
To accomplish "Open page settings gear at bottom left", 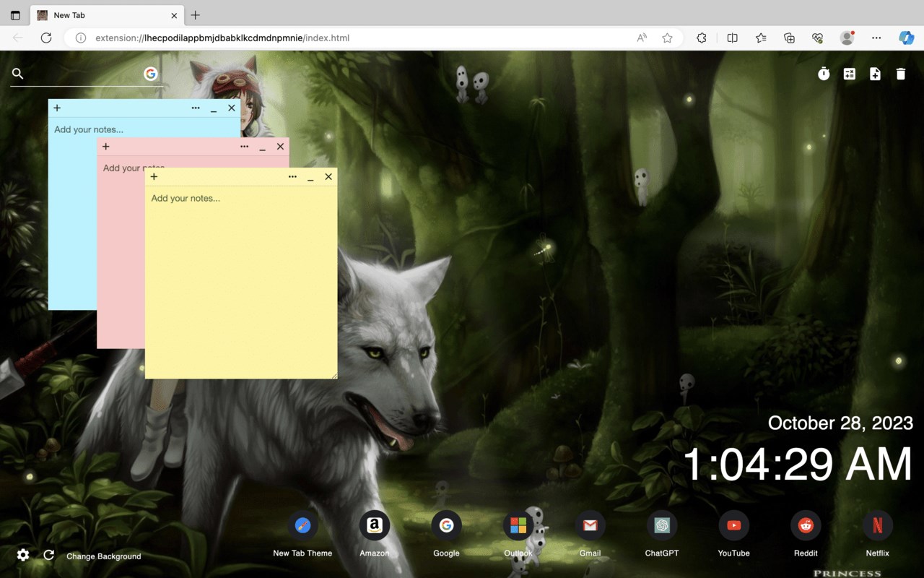I will coord(23,555).
